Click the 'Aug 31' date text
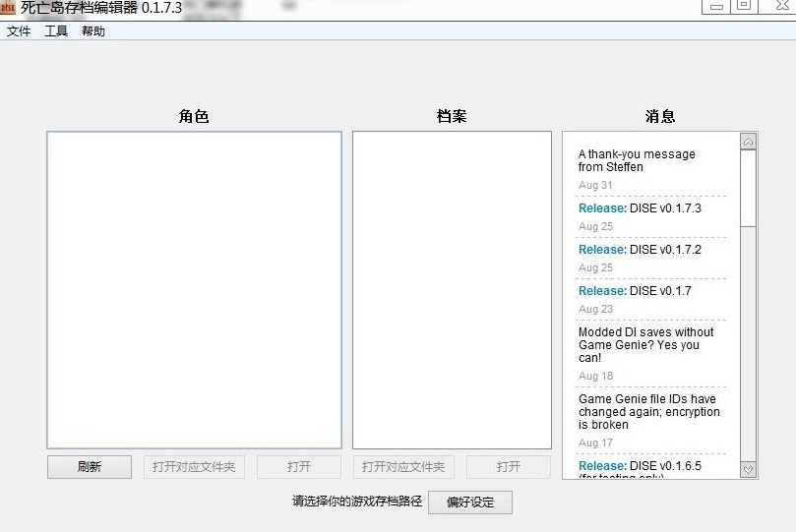This screenshot has height=532, width=796. pyautogui.click(x=595, y=185)
